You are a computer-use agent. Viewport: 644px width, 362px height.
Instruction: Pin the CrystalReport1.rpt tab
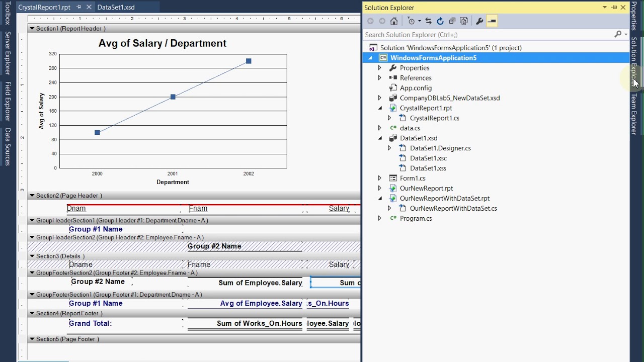[x=78, y=7]
